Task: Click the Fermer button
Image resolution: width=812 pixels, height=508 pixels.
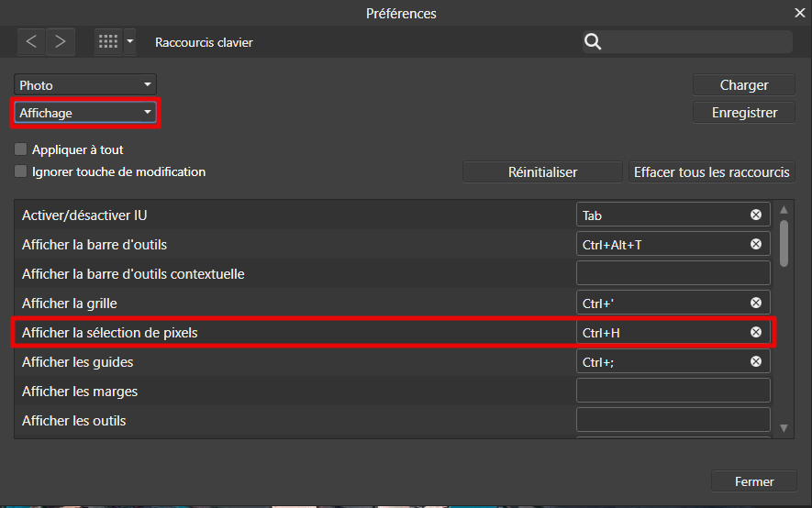Action: pyautogui.click(x=754, y=481)
